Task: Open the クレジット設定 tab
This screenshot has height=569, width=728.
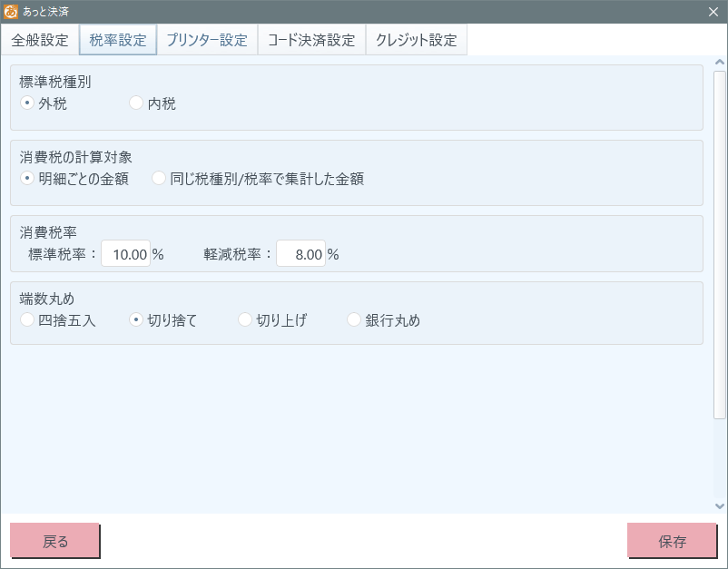Action: pos(417,40)
